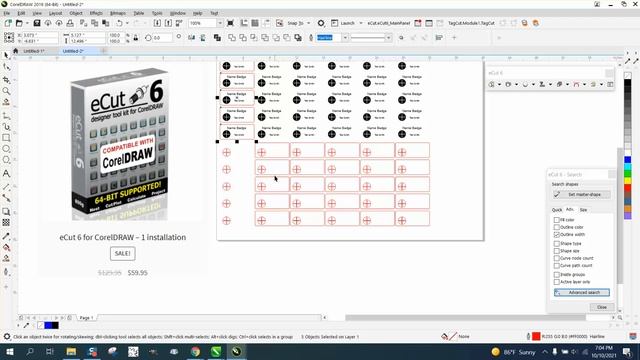Image resolution: width=640 pixels, height=360 pixels.
Task: Click the Set master-shape button
Action: pos(582,195)
